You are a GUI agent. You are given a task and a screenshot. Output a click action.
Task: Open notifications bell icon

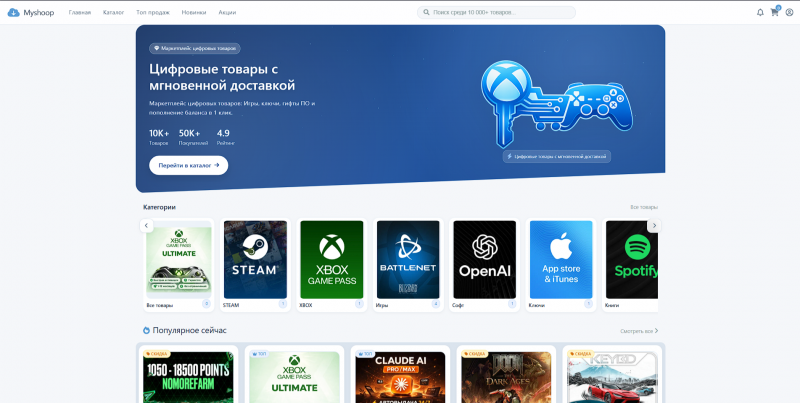click(x=760, y=12)
